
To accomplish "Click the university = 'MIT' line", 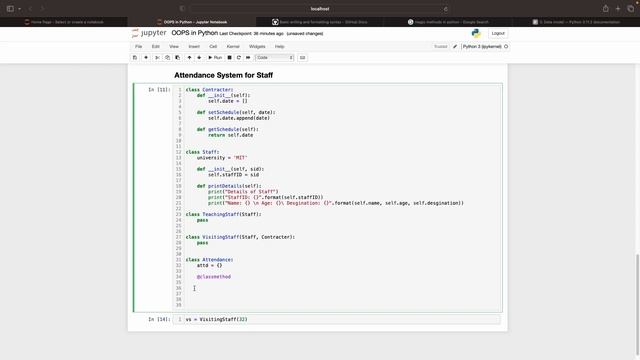I will 222,158.
